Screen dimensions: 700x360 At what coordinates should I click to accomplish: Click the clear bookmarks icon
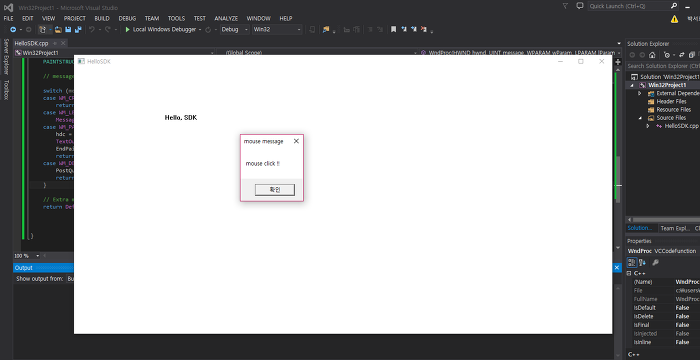click(424, 29)
